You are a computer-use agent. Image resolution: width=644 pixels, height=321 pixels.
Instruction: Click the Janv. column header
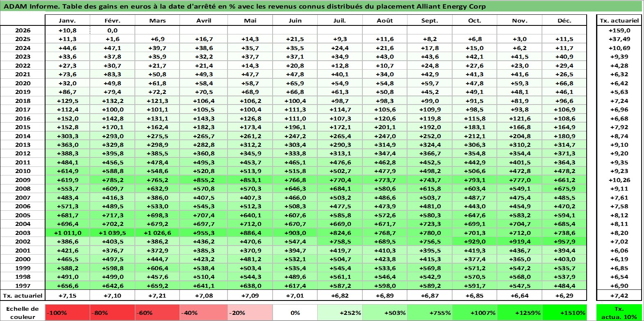coord(67,20)
